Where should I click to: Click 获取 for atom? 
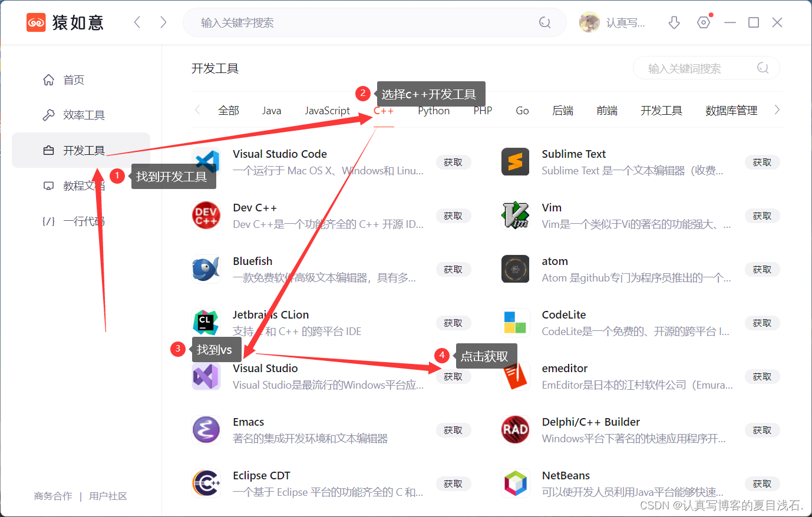pyautogui.click(x=762, y=269)
